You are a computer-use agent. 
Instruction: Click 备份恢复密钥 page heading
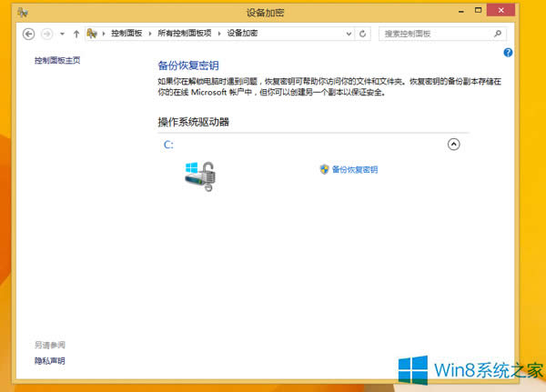tap(188, 65)
